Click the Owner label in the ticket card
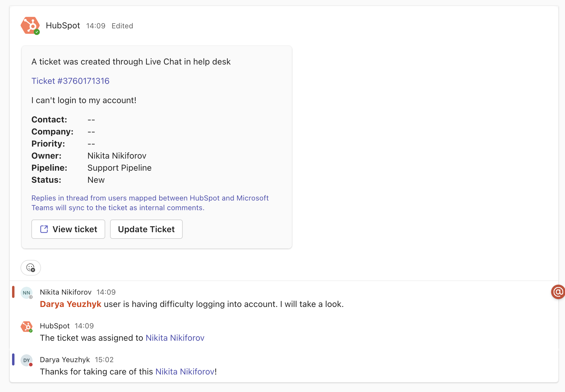 coord(46,156)
